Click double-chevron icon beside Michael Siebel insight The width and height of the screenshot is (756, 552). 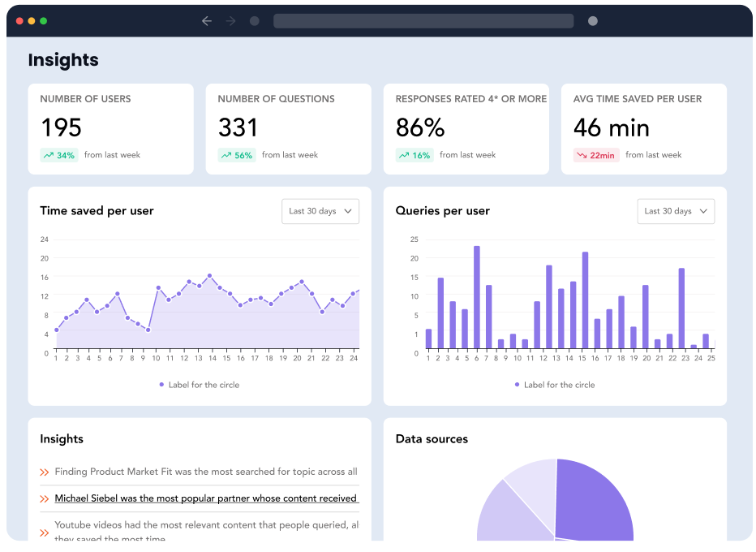45,499
